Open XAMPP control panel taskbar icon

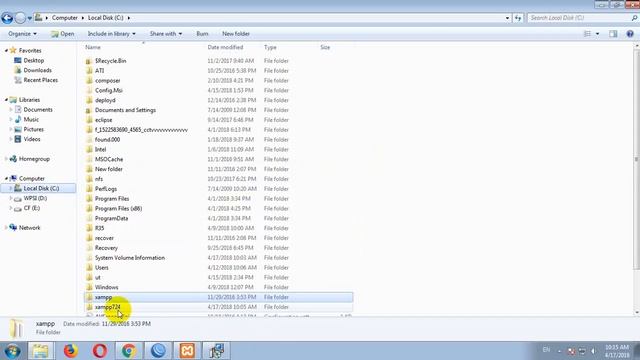pyautogui.click(x=187, y=351)
